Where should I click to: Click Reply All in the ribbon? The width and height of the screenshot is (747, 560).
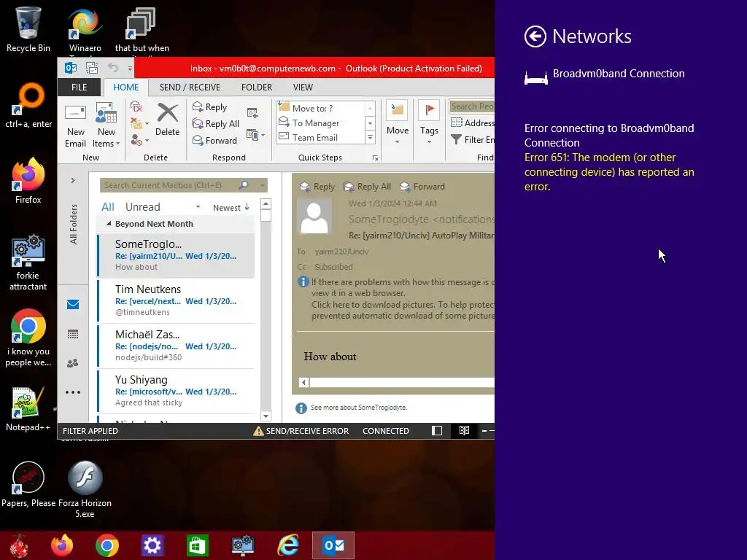(x=215, y=124)
